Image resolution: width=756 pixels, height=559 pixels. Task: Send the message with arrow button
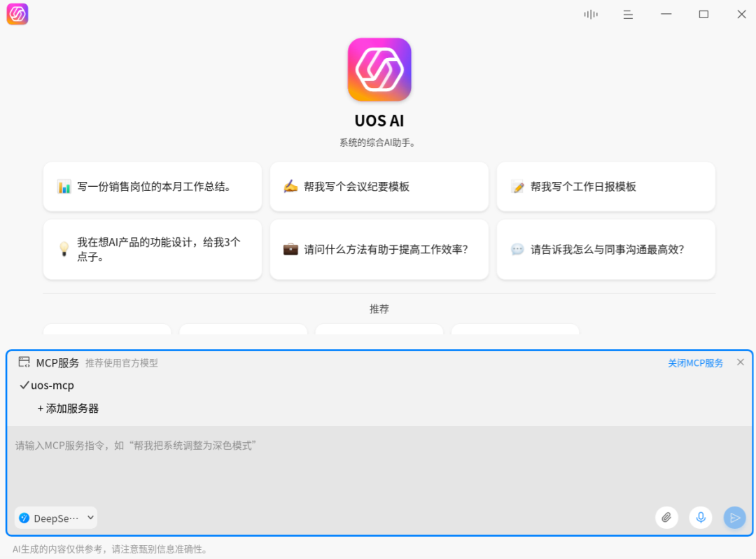(735, 518)
